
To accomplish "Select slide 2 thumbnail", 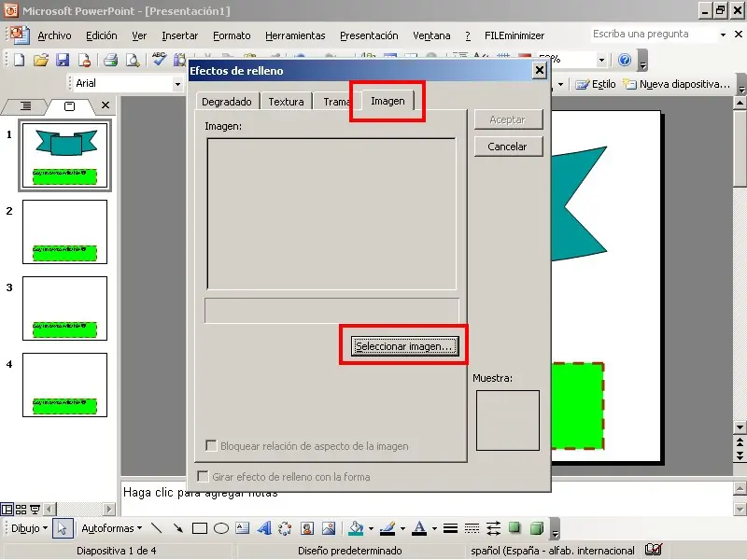I will tap(64, 231).
